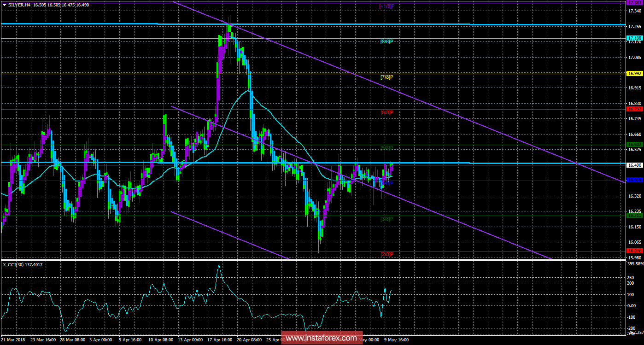Click the 16.150 price axis label
The height and width of the screenshot is (345, 644).
(634, 227)
